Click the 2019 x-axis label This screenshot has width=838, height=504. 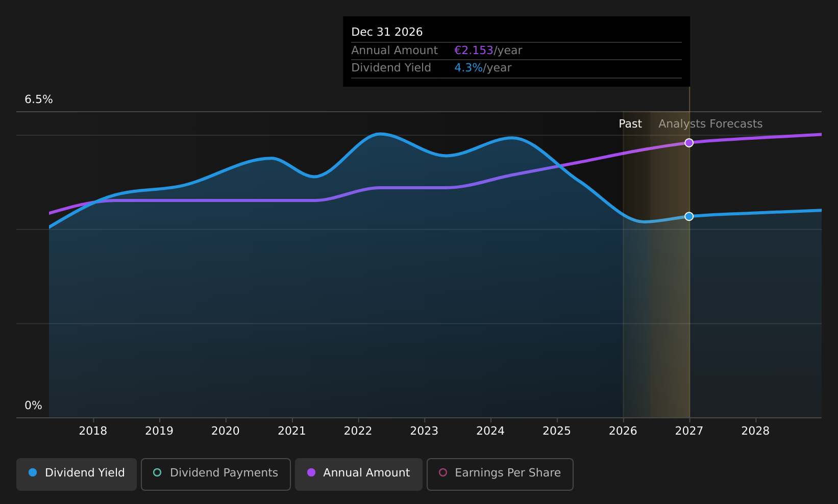(159, 431)
